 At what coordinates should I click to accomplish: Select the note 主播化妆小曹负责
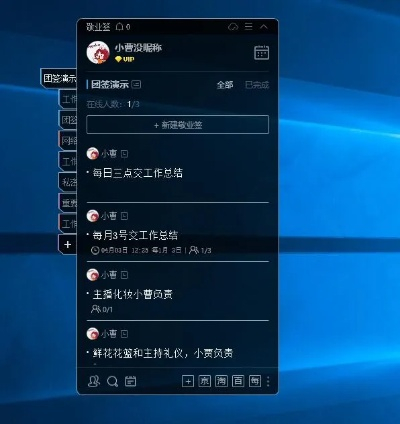coord(133,294)
